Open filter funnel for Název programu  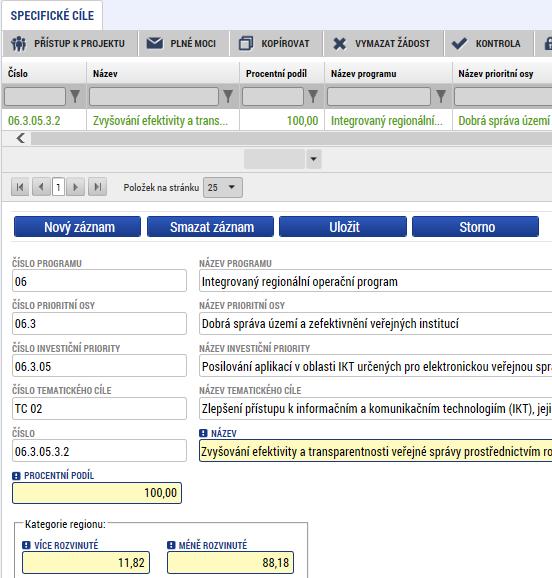click(441, 97)
